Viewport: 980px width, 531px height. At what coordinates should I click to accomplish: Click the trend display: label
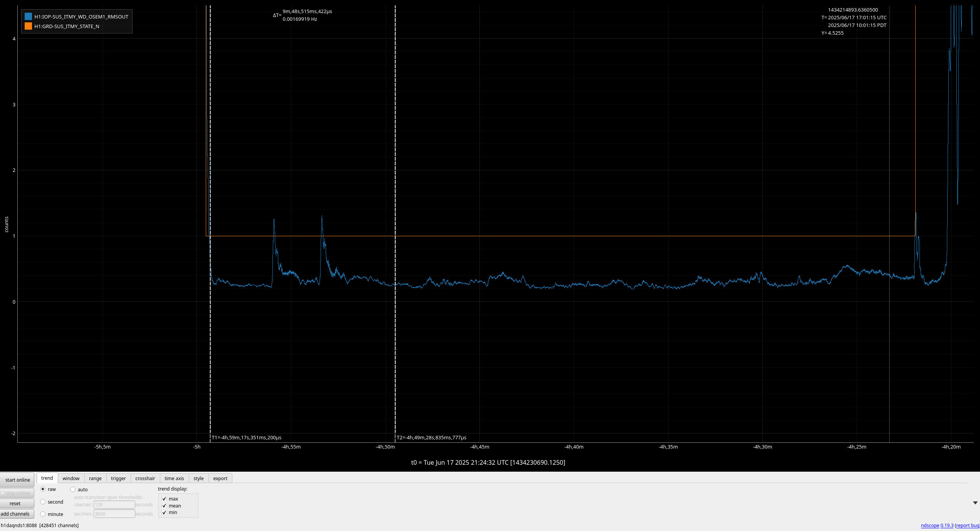173,489
